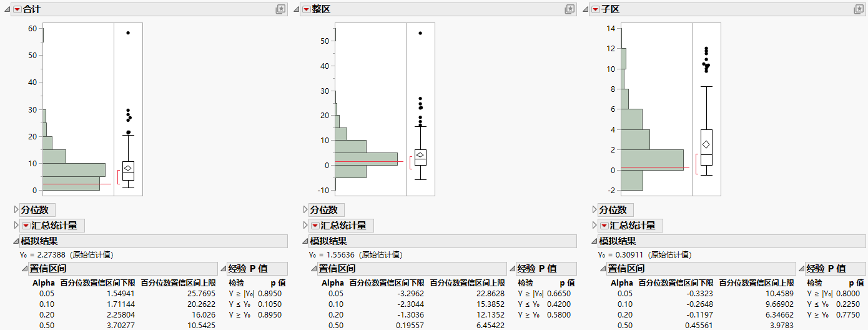Select the -0.3323 lower limit value in 子区
This screenshot has height=330, width=868.
(700, 293)
